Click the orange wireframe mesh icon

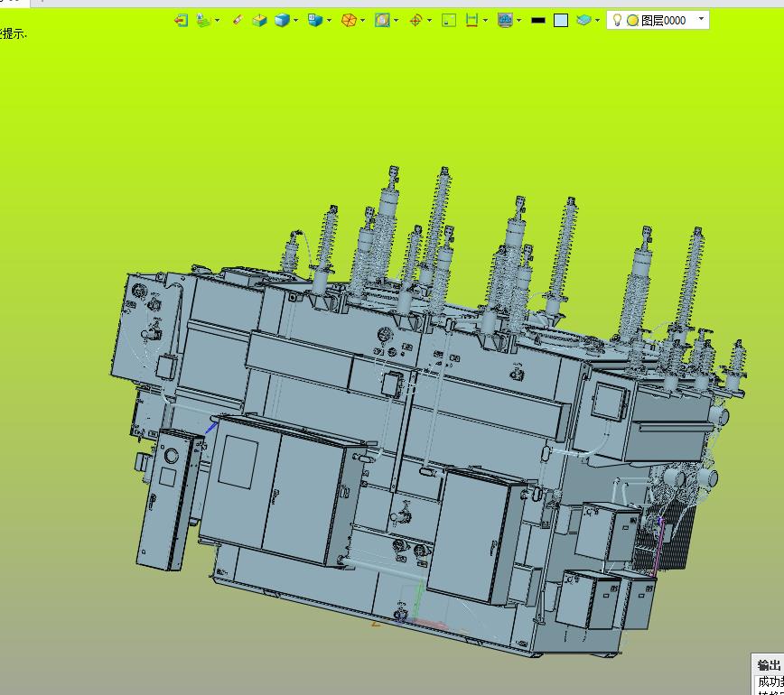(349, 21)
